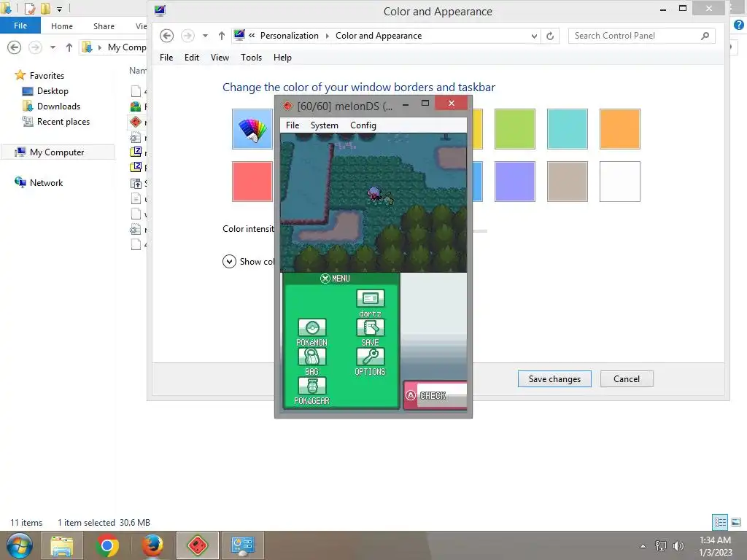747x560 pixels.
Task: Open the File tab in Explorer ribbon
Action: pos(20,26)
